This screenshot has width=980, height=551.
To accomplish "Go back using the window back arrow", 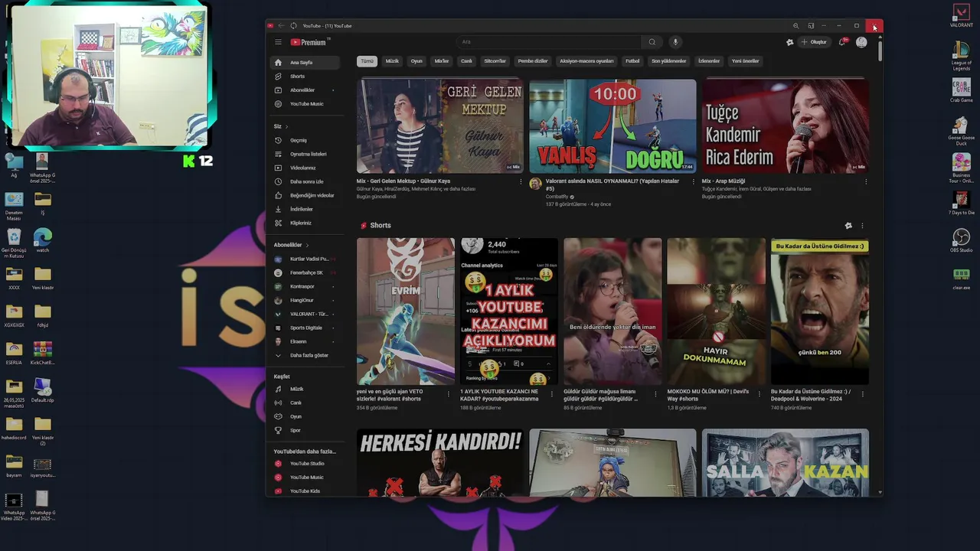I will click(281, 26).
